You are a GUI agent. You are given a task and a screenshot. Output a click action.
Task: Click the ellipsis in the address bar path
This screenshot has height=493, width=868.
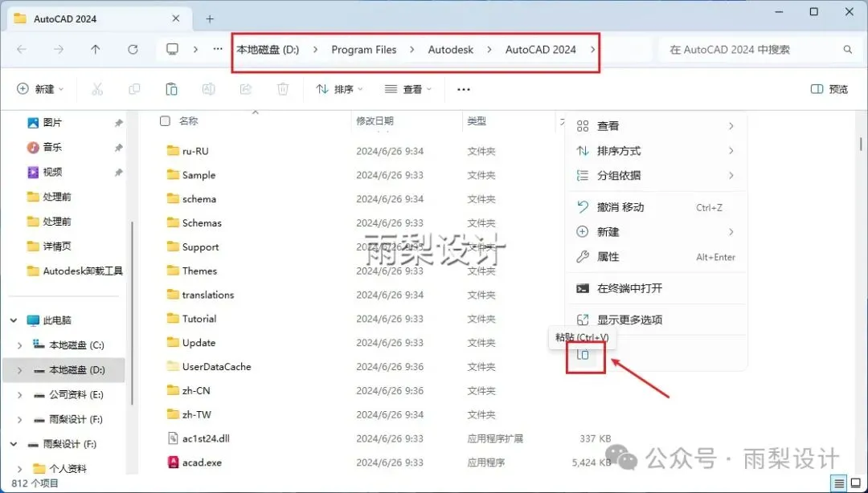pos(218,49)
